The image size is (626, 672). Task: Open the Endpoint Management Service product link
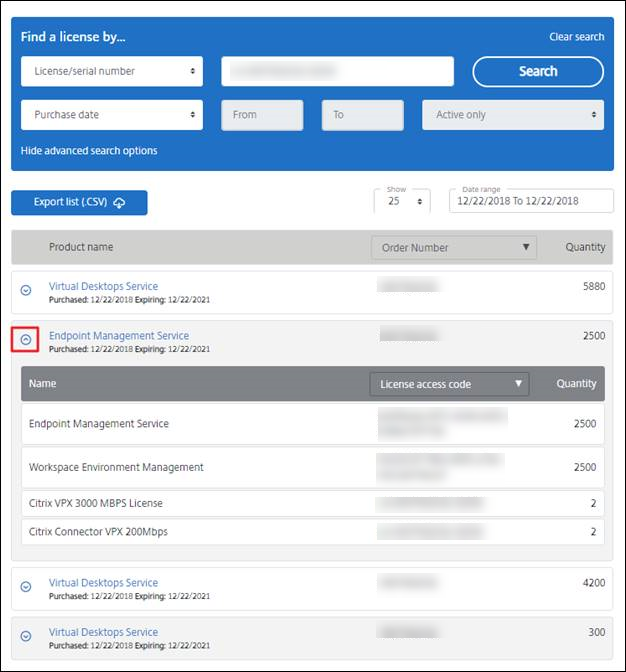coord(118,336)
